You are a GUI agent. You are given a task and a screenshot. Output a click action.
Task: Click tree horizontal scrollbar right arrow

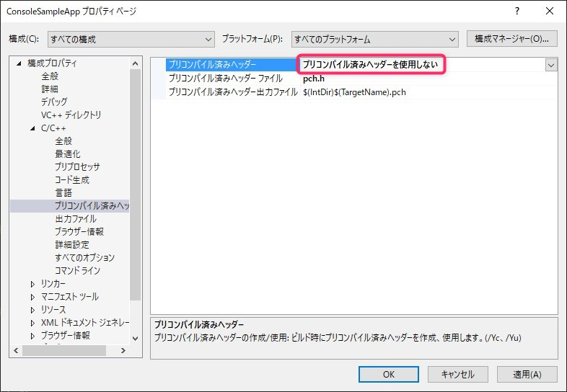tap(123, 350)
